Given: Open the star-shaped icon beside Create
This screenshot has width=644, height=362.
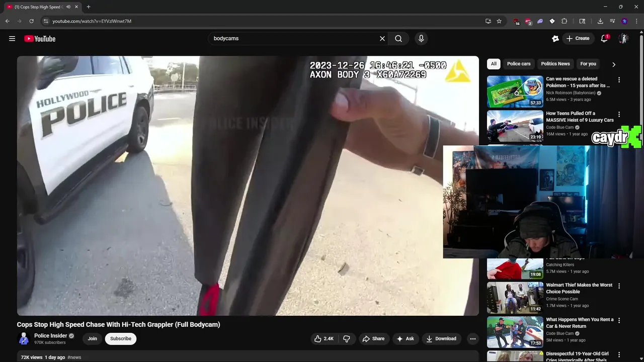Looking at the screenshot, I should 555,39.
